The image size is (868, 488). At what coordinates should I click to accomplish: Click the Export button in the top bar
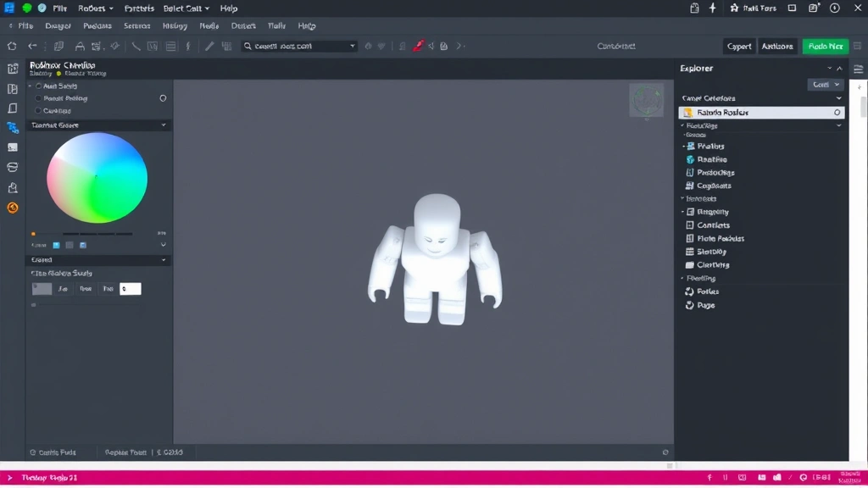click(x=738, y=46)
